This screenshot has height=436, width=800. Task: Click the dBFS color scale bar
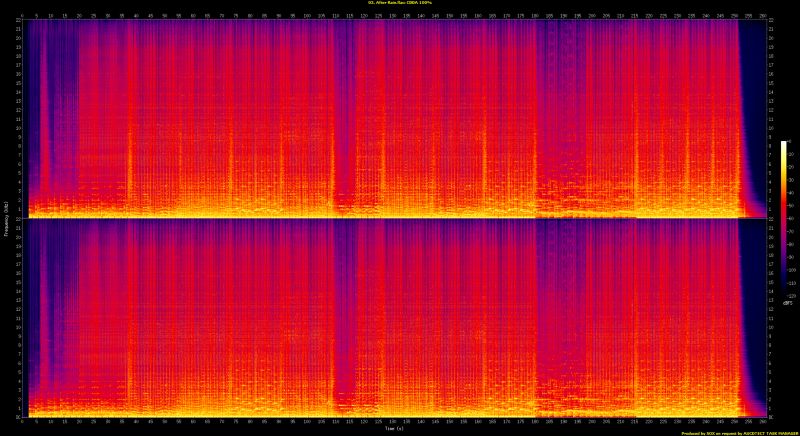coord(784,218)
